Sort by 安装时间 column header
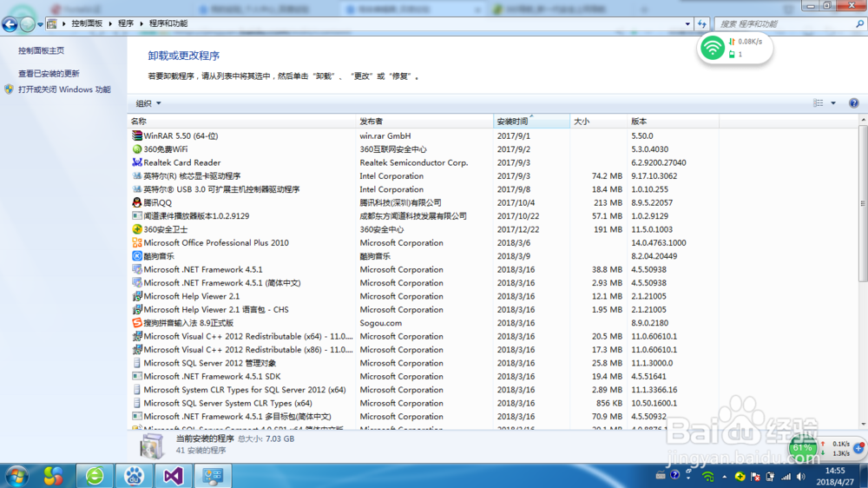Viewport: 868px width, 488px height. pos(531,122)
